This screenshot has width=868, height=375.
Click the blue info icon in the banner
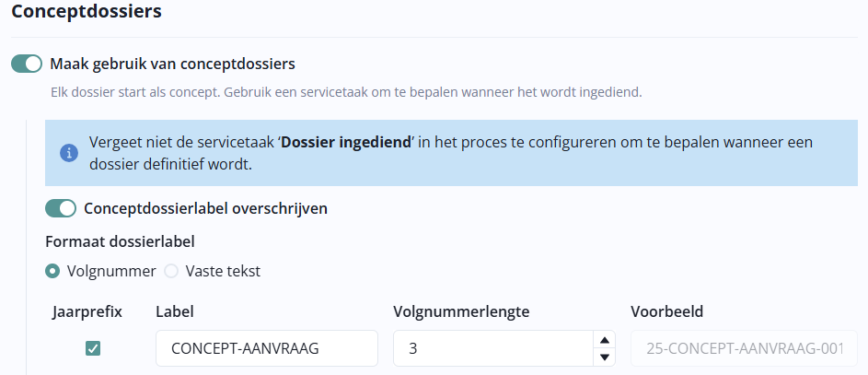coord(69,153)
